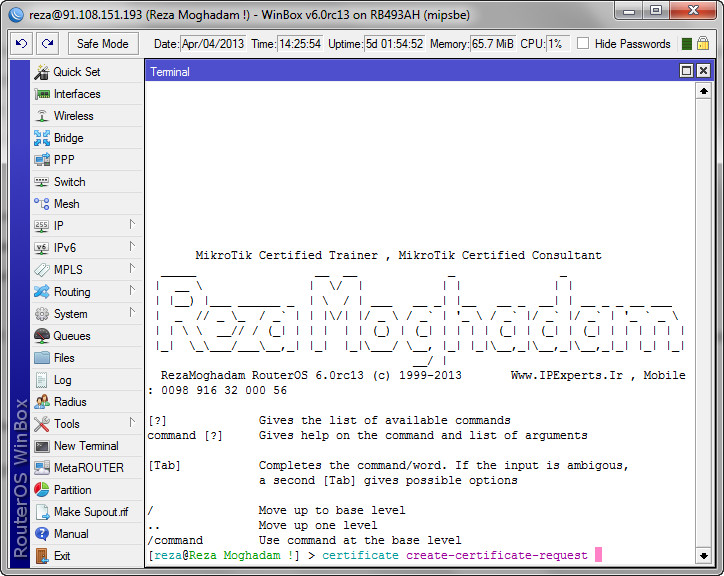Click terminal scrollbar down arrow
The width and height of the screenshot is (724, 576).
point(703,556)
